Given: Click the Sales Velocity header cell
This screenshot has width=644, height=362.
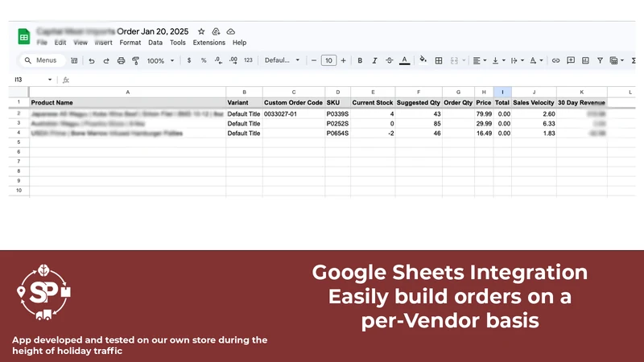Looking at the screenshot, I should [x=534, y=103].
